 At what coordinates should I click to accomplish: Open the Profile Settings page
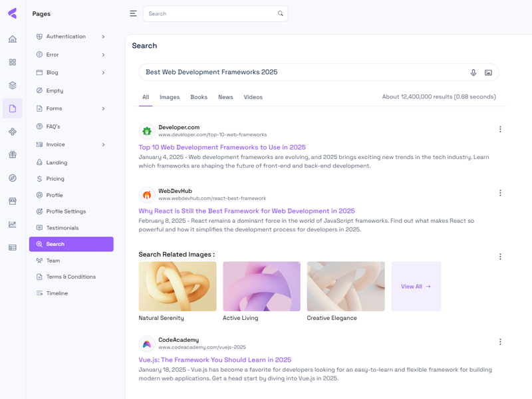(66, 211)
